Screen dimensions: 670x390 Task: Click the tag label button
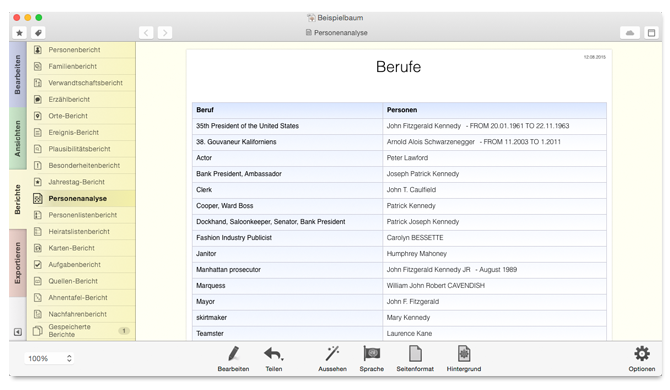click(38, 33)
